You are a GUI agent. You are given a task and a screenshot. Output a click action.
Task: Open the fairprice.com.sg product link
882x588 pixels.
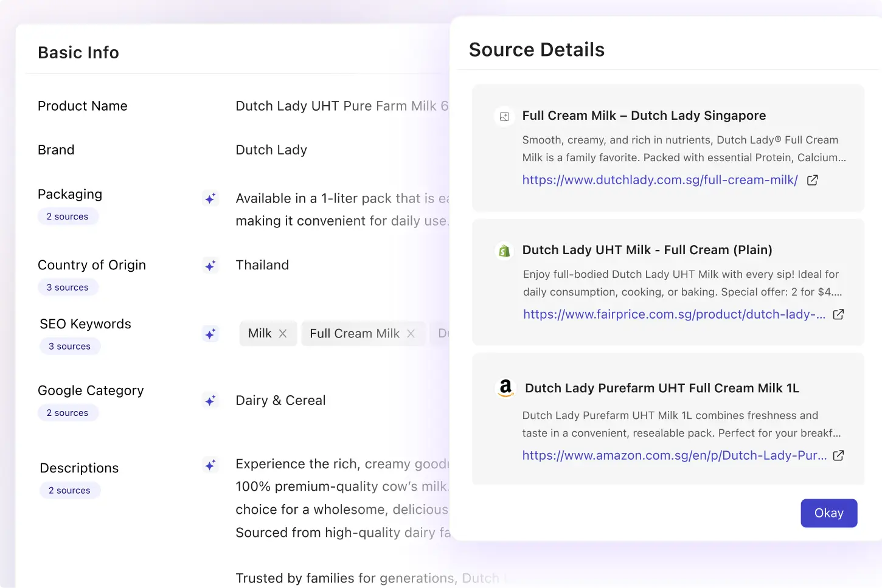[x=674, y=314]
